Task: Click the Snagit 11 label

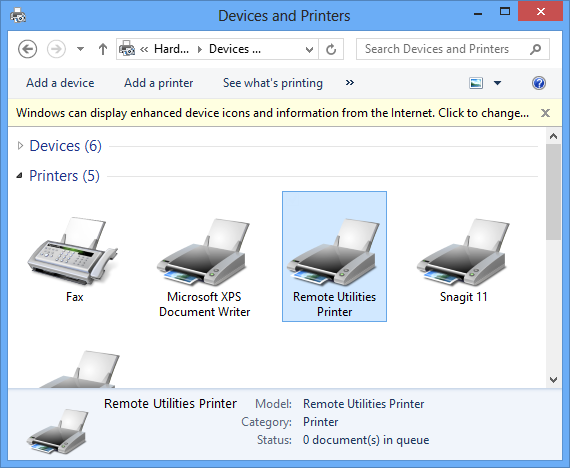Action: pos(463,297)
